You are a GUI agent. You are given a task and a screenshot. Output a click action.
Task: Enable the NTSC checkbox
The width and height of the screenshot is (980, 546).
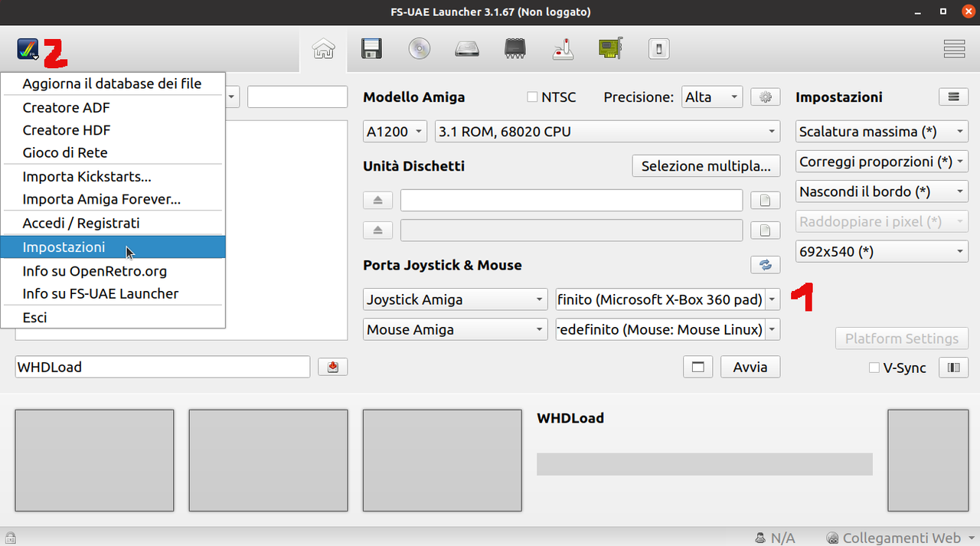[532, 97]
